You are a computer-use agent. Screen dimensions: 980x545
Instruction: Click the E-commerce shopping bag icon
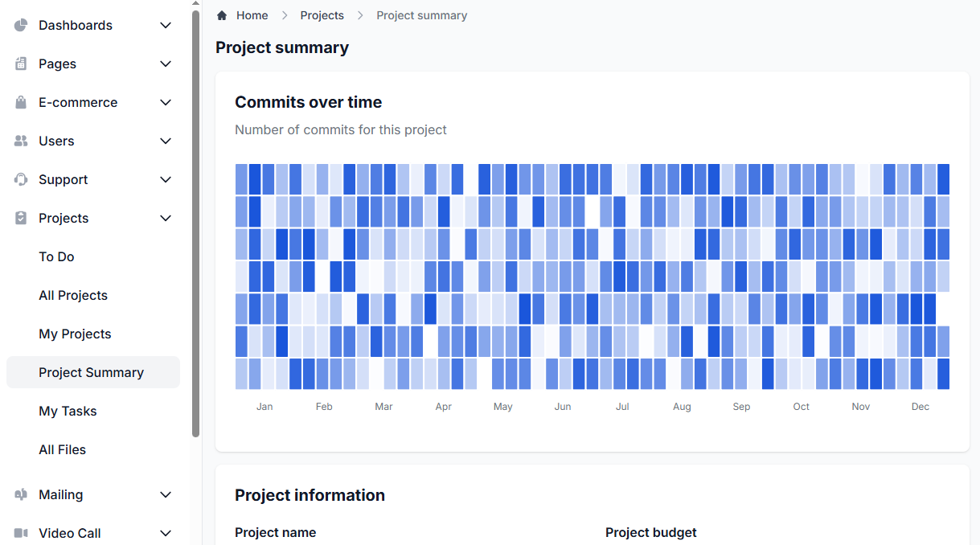point(21,102)
